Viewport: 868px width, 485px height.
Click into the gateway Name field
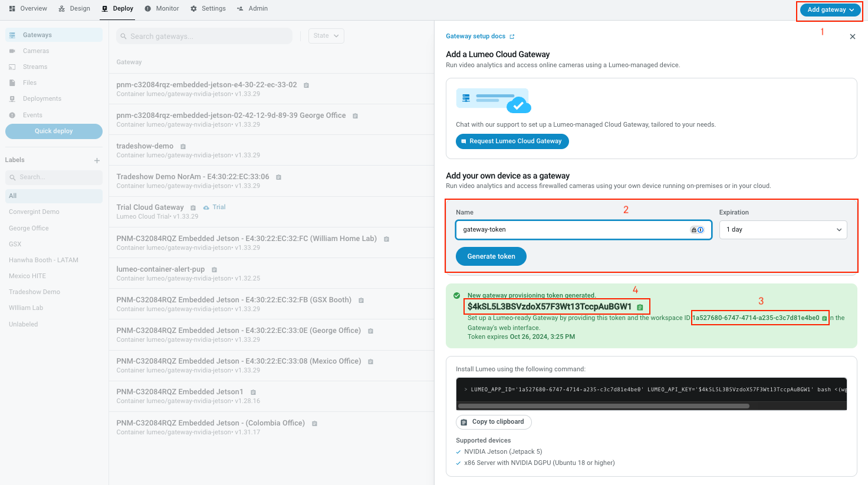point(584,230)
